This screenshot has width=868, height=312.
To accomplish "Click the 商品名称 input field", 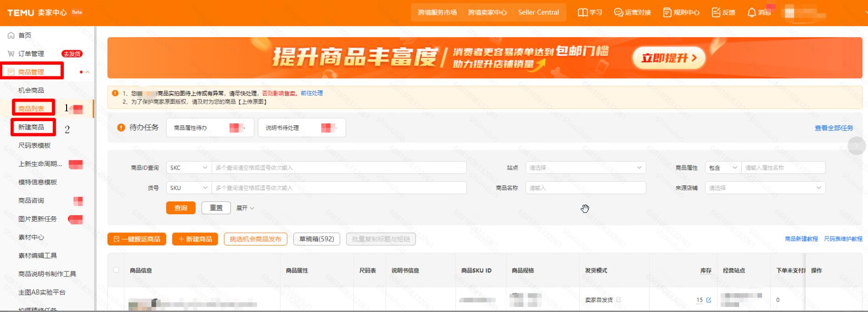I will pos(585,188).
